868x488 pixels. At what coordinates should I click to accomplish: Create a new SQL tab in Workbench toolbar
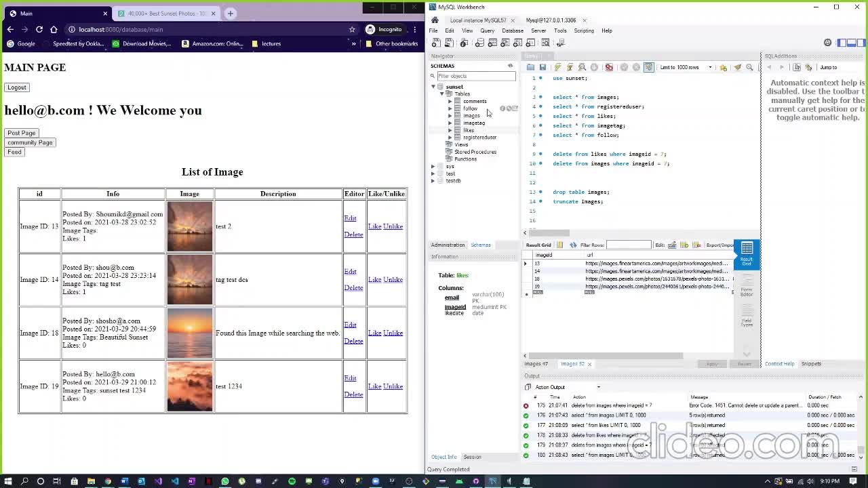tap(435, 43)
